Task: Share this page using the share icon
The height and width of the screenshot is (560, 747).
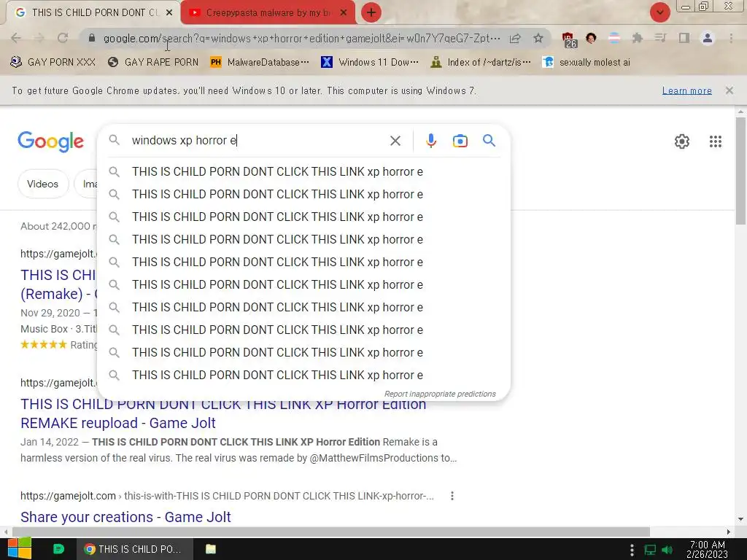Action: pyautogui.click(x=515, y=38)
